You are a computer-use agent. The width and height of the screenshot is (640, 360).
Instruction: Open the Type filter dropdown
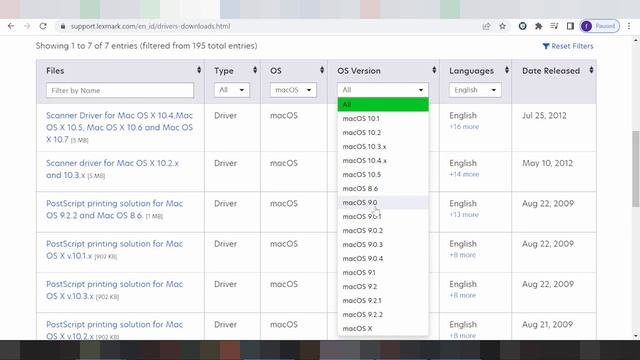click(x=231, y=90)
